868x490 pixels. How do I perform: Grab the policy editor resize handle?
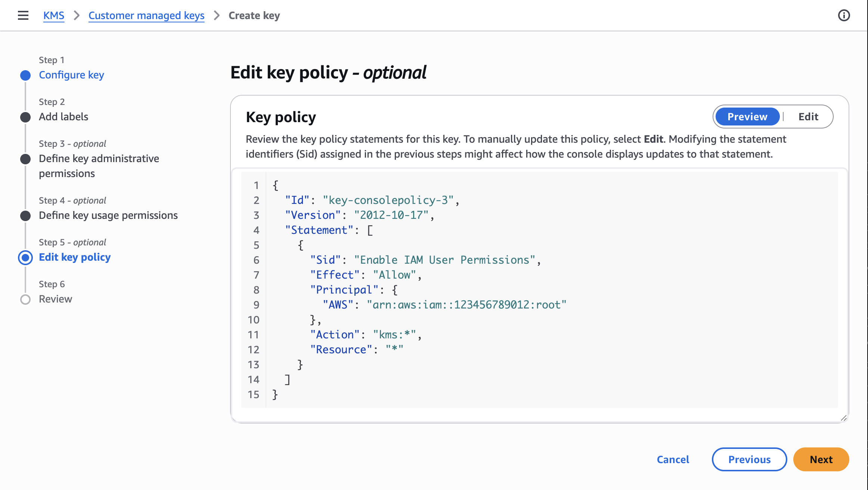(844, 418)
